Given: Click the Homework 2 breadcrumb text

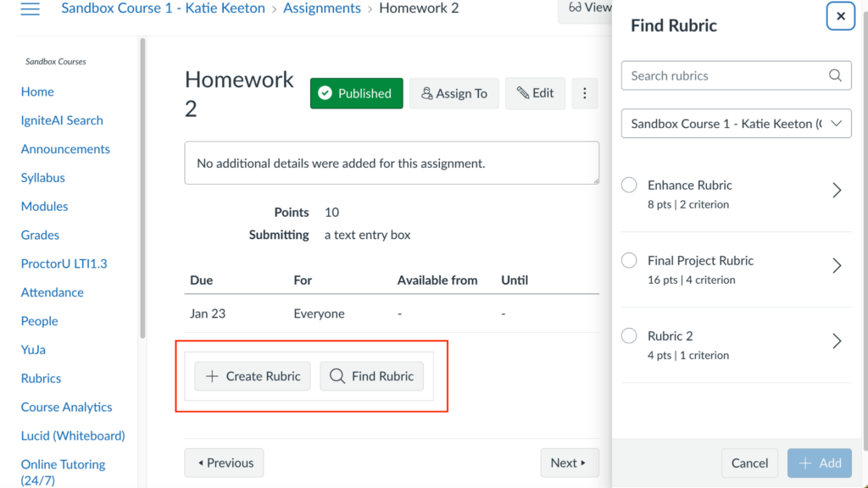Looking at the screenshot, I should pyautogui.click(x=419, y=8).
